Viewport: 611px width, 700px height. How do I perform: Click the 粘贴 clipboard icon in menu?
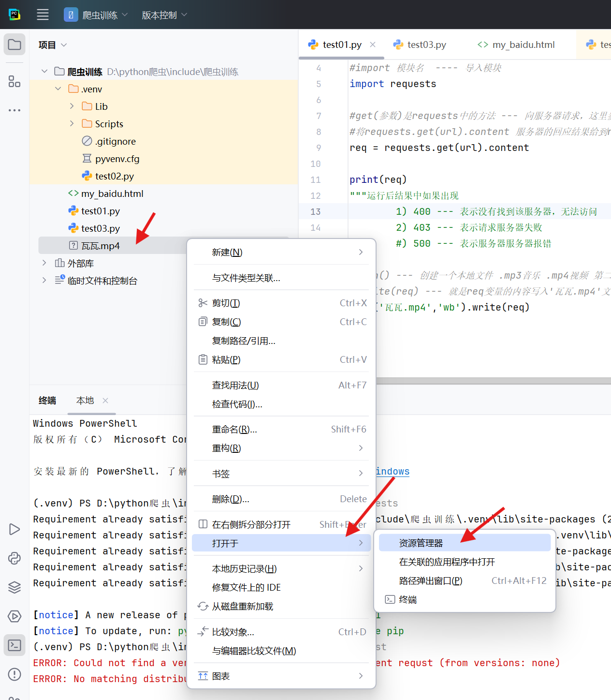pyautogui.click(x=203, y=359)
